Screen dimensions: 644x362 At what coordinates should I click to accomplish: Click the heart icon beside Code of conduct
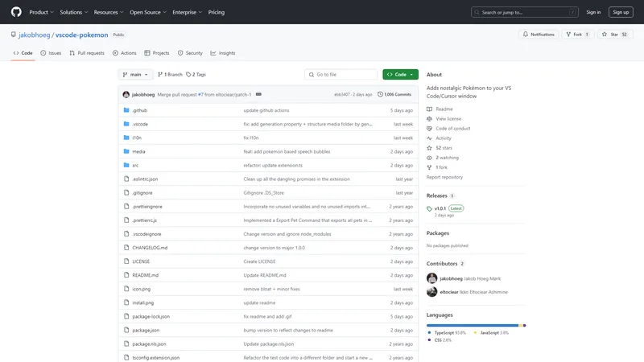[429, 129]
